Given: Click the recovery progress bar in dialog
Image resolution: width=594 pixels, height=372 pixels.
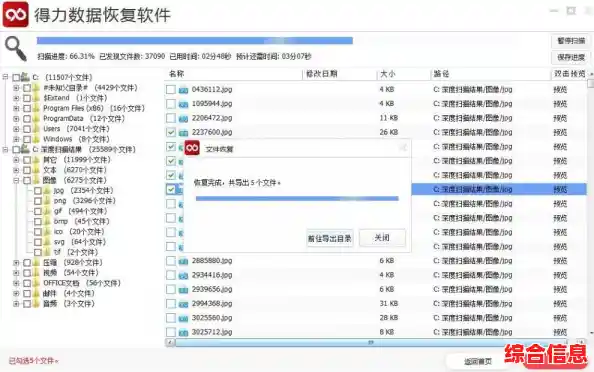Looking at the screenshot, I should tap(297, 198).
